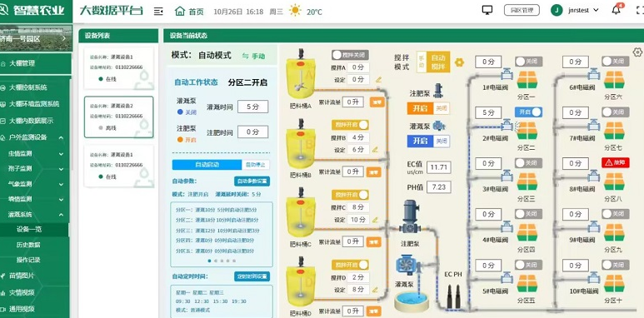Viewport: 644px width, 318px height.
Task: Toggle the 1#电磁阀 关闭 switch
Action: click(528, 61)
